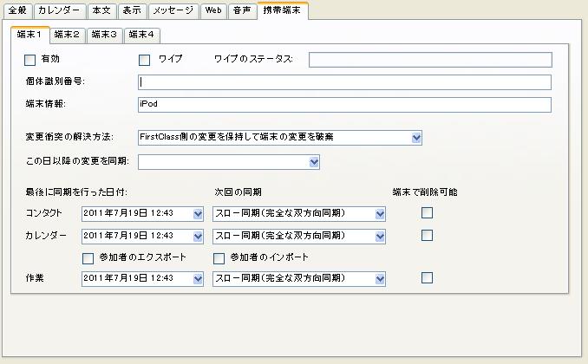Toggle 端末で削除可能 for カレンダー
The width and height of the screenshot is (588, 364).
428,236
